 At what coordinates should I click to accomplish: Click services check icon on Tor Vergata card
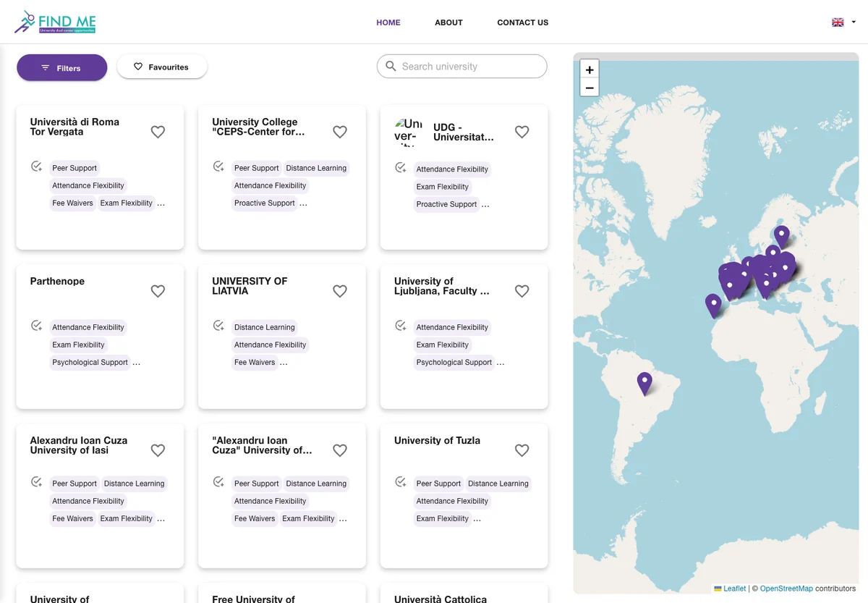click(x=37, y=166)
